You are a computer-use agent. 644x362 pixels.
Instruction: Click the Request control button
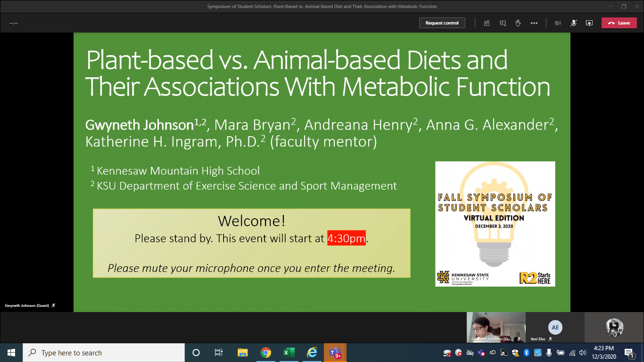click(442, 23)
